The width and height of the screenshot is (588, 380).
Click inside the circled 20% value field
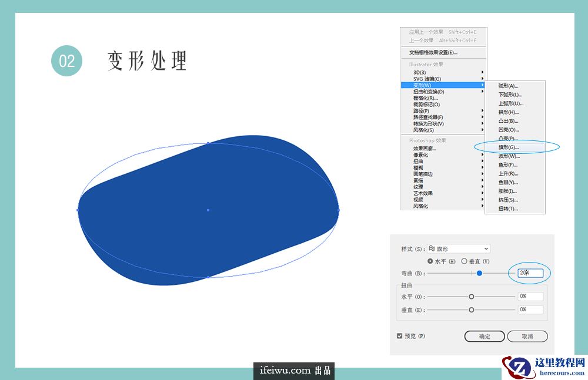click(530, 273)
